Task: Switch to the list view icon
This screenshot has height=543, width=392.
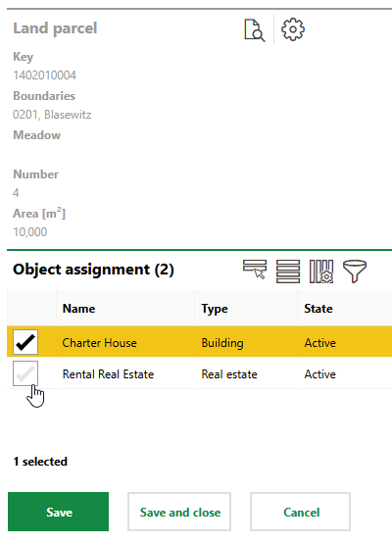Action: [288, 271]
